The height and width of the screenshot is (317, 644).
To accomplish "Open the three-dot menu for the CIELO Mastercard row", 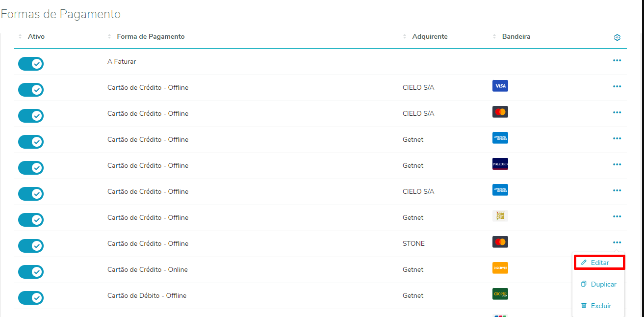I will 617,112.
